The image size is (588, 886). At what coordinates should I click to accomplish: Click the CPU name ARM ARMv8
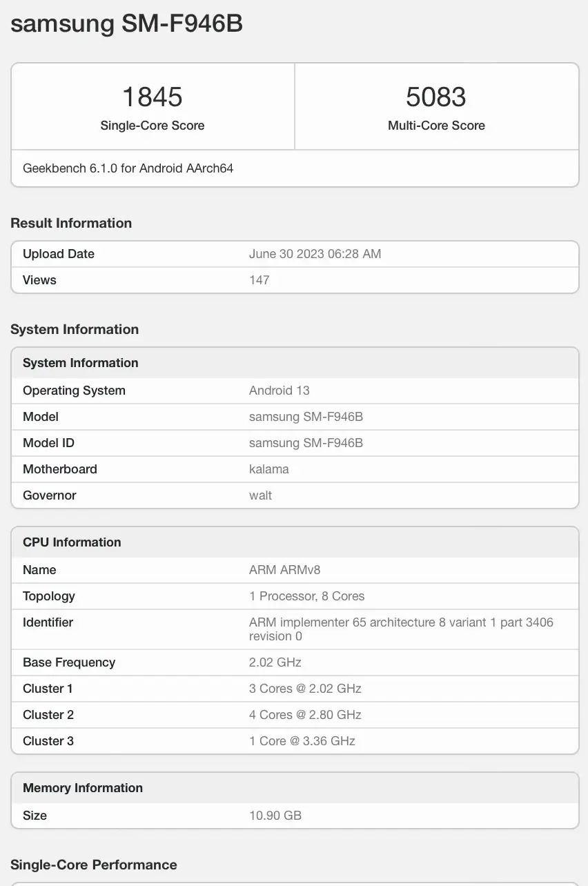(x=285, y=570)
